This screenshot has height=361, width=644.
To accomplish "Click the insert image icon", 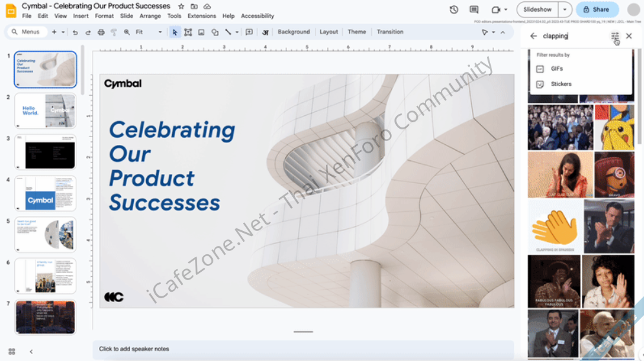I will click(201, 32).
